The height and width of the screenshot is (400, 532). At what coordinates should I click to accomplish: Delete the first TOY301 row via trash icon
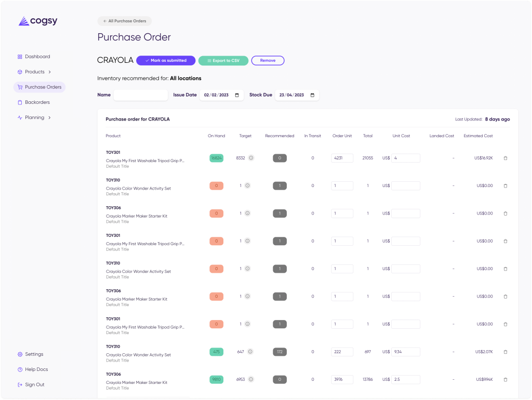pos(506,158)
